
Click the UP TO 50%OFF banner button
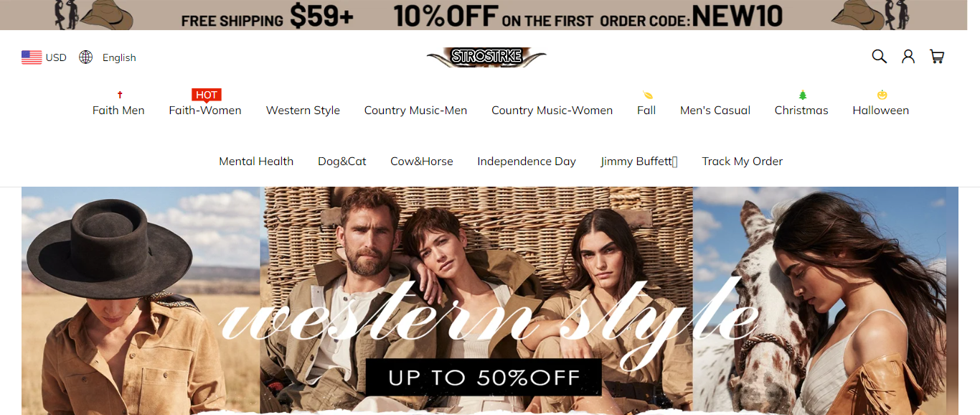[484, 378]
